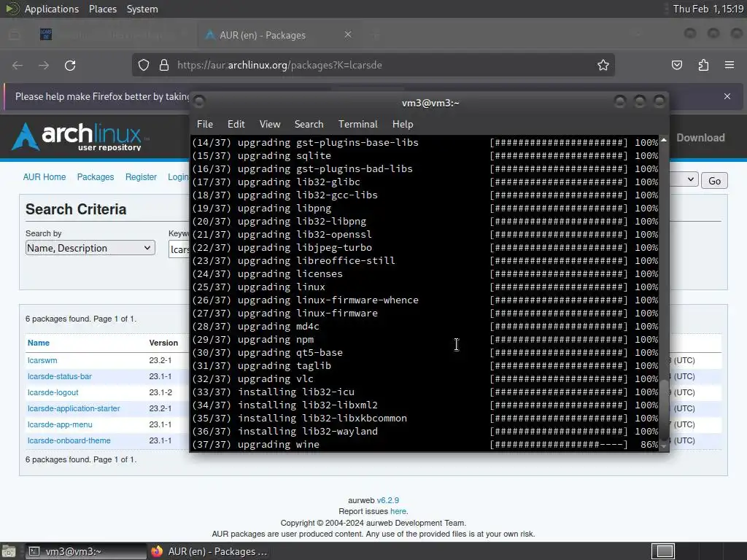Dismiss the Firefox survey notification bar
Viewport: 747px width, 560px height.
click(x=727, y=96)
